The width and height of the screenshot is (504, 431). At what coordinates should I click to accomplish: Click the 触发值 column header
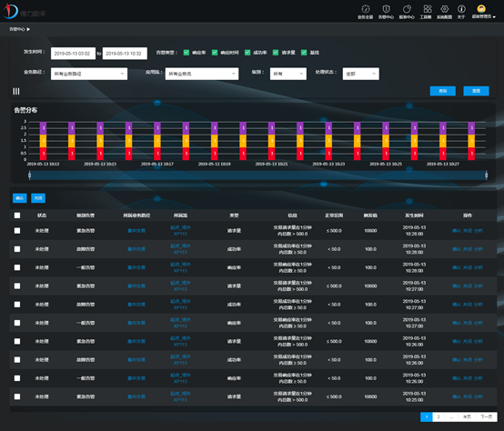coord(370,215)
